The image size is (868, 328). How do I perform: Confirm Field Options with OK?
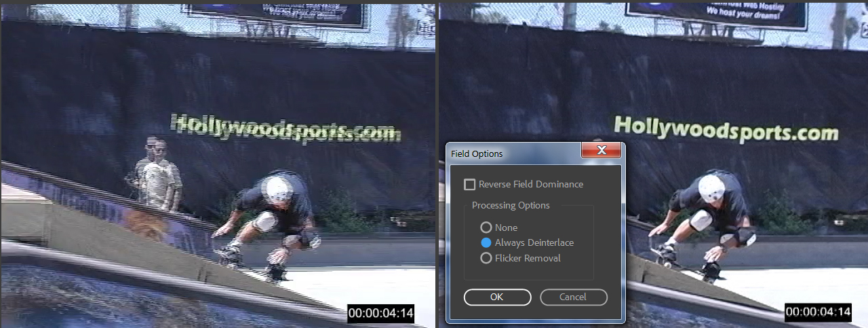pyautogui.click(x=497, y=297)
